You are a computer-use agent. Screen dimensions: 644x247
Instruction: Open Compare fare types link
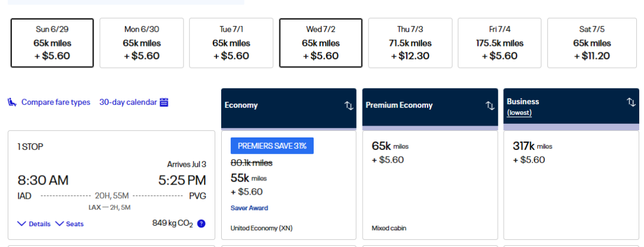coord(55,102)
